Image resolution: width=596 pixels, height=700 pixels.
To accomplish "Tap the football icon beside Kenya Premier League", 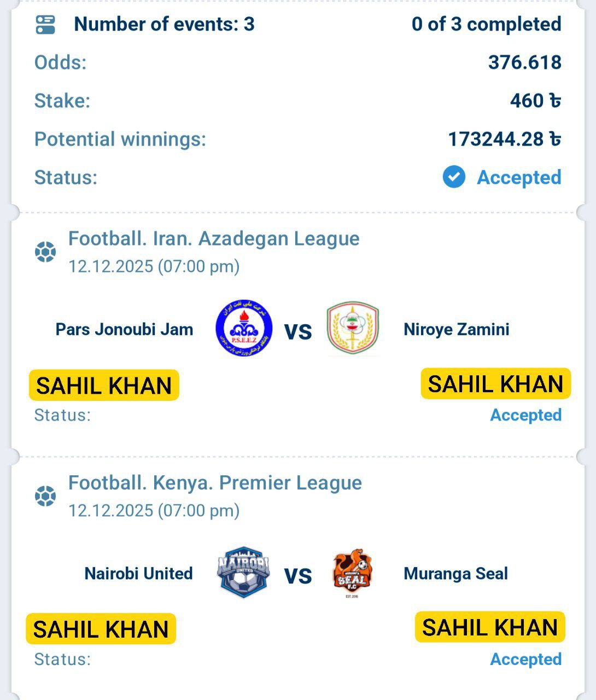I will tap(45, 496).
